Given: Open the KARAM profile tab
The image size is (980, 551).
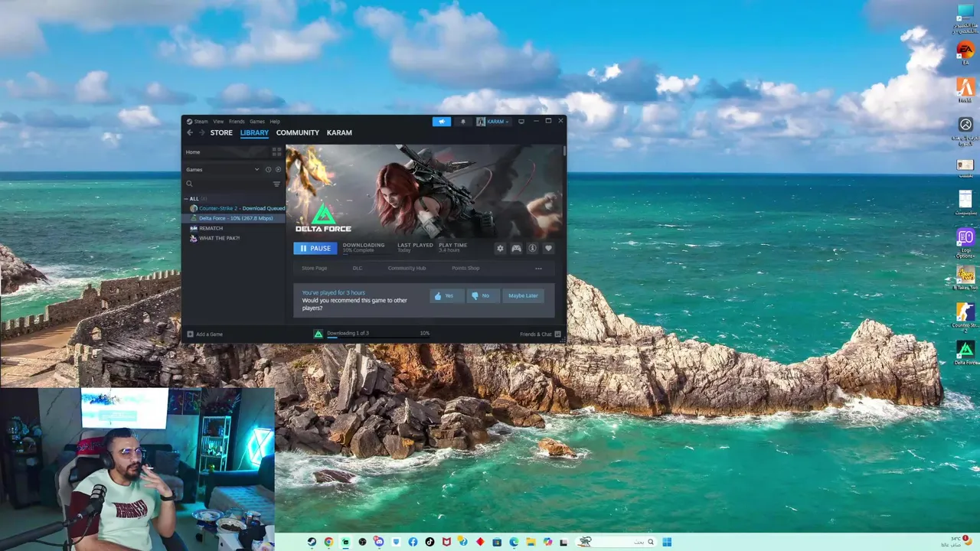Looking at the screenshot, I should 339,132.
